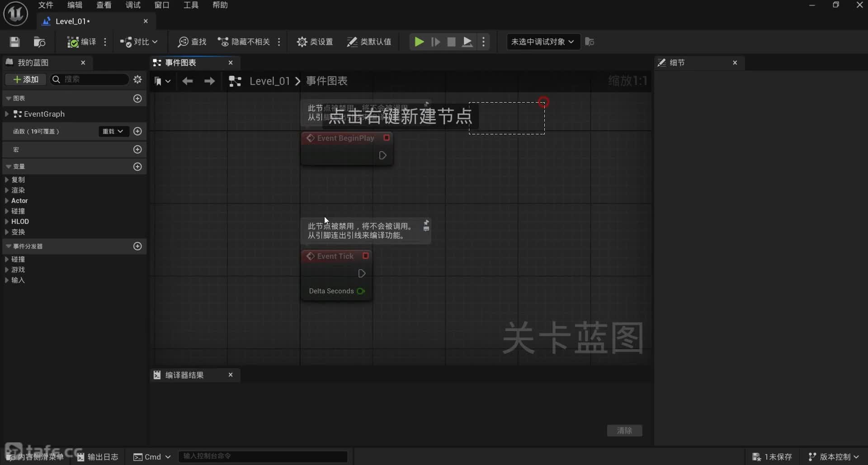The height and width of the screenshot is (465, 868).
Task: Open the 编辑 menu
Action: (x=75, y=5)
